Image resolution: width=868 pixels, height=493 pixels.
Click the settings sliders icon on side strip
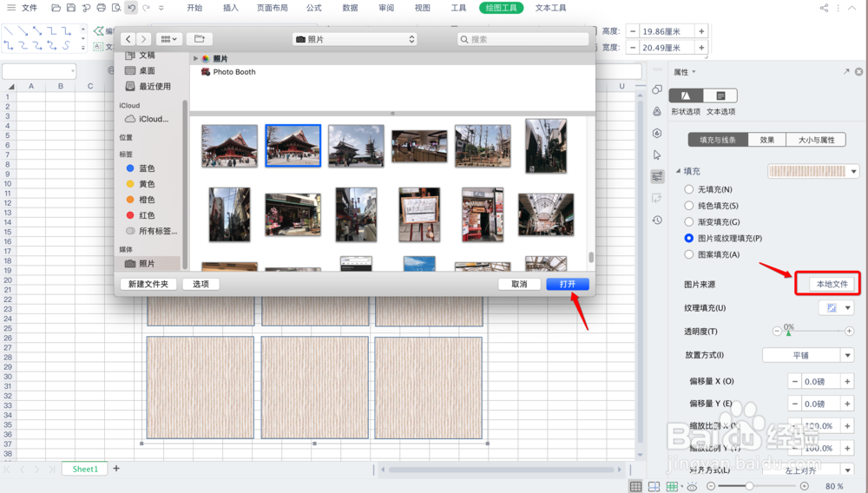(657, 176)
